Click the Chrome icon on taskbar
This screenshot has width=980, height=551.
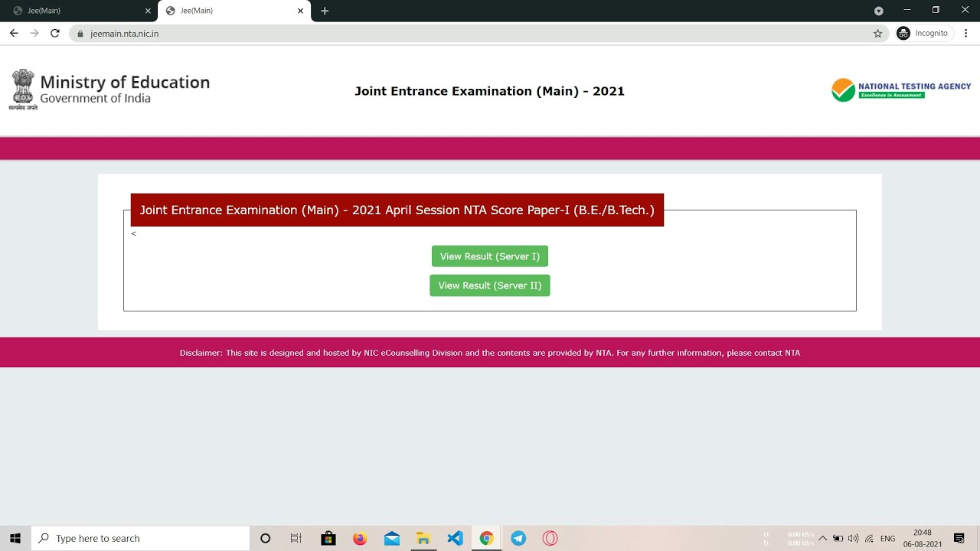[486, 538]
